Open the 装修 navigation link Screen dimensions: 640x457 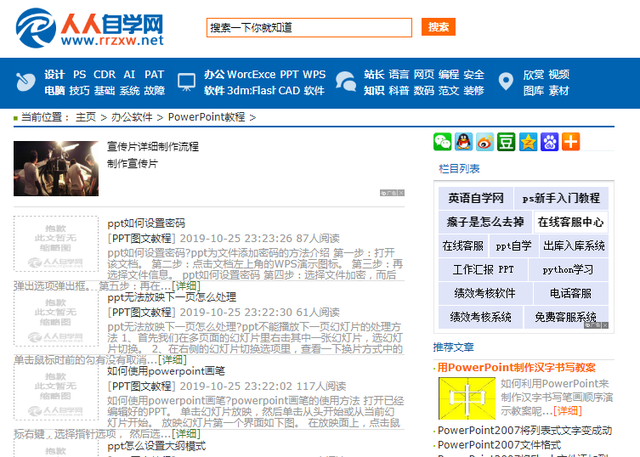pyautogui.click(x=474, y=91)
